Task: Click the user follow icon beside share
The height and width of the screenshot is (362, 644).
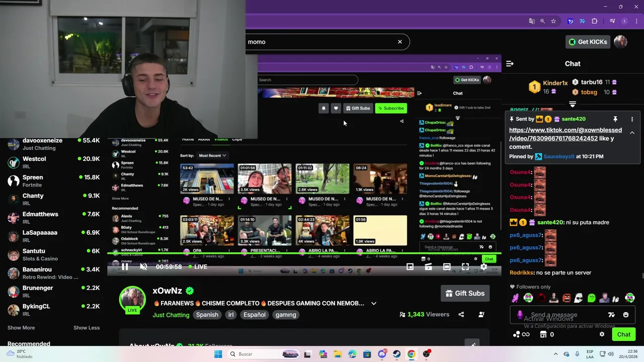Action: click(481, 314)
